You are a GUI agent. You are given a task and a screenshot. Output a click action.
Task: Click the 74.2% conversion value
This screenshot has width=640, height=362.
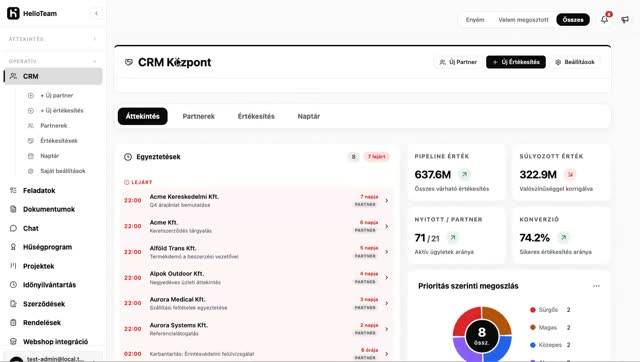click(x=534, y=238)
